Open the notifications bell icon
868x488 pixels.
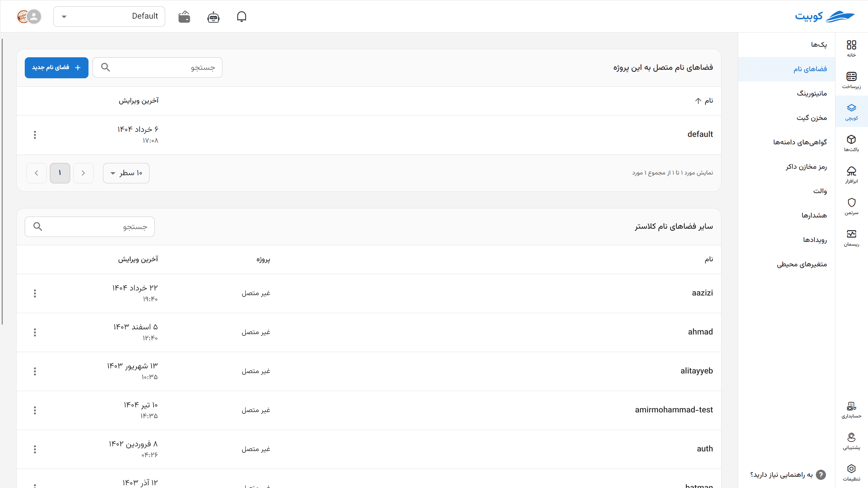coord(241,17)
